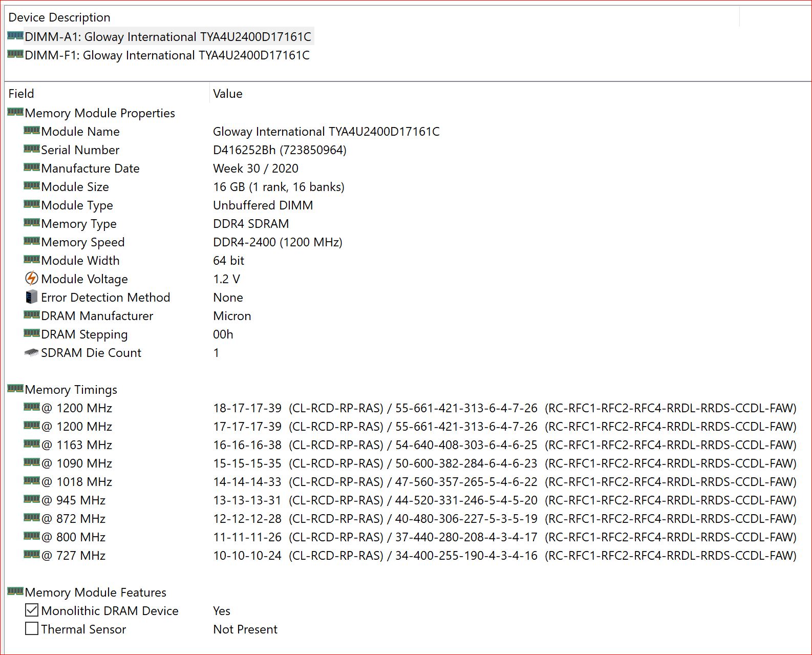Click the Error Detection Method icon
This screenshot has width=812, height=655.
[x=32, y=297]
